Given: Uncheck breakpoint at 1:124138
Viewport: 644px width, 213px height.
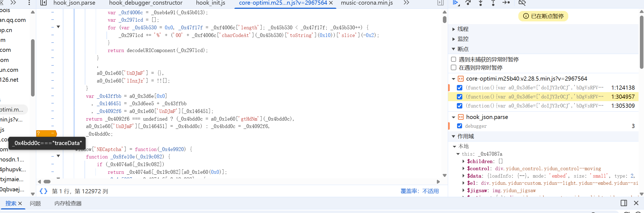Looking at the screenshot, I should coord(460,88).
